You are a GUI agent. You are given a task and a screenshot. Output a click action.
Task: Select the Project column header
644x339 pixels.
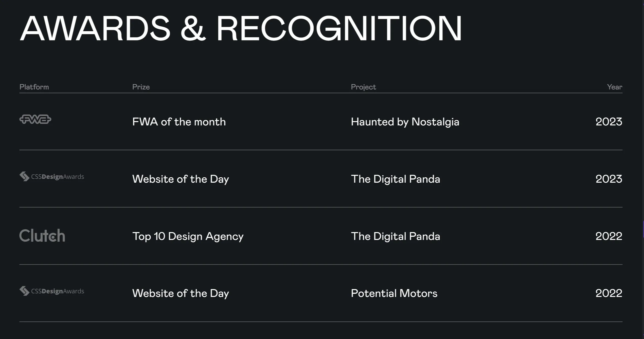coord(363,87)
